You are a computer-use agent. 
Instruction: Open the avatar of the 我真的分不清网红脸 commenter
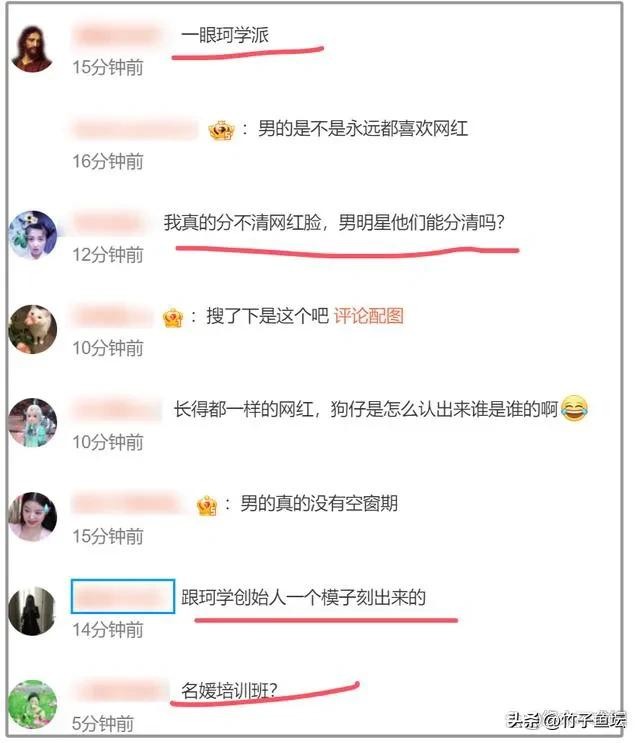tap(33, 236)
